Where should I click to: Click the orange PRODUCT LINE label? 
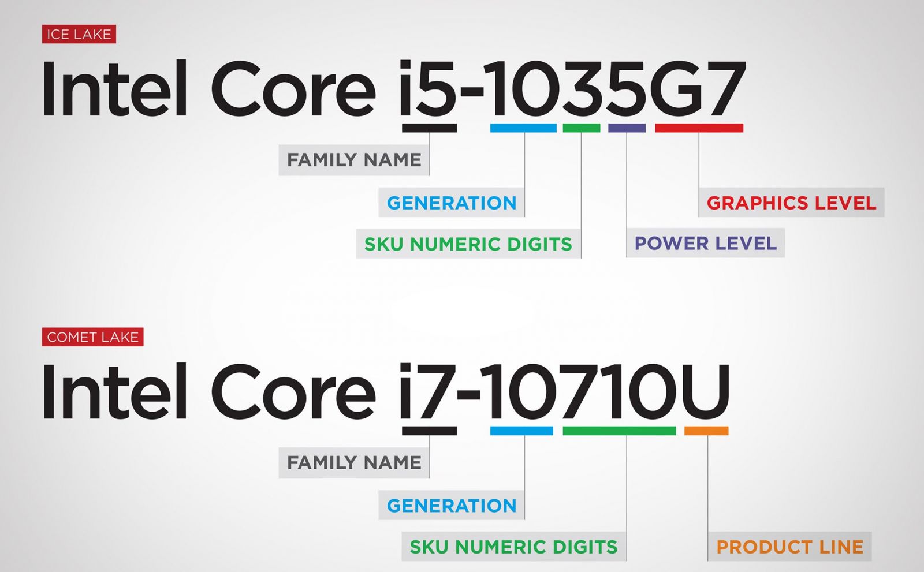point(789,547)
